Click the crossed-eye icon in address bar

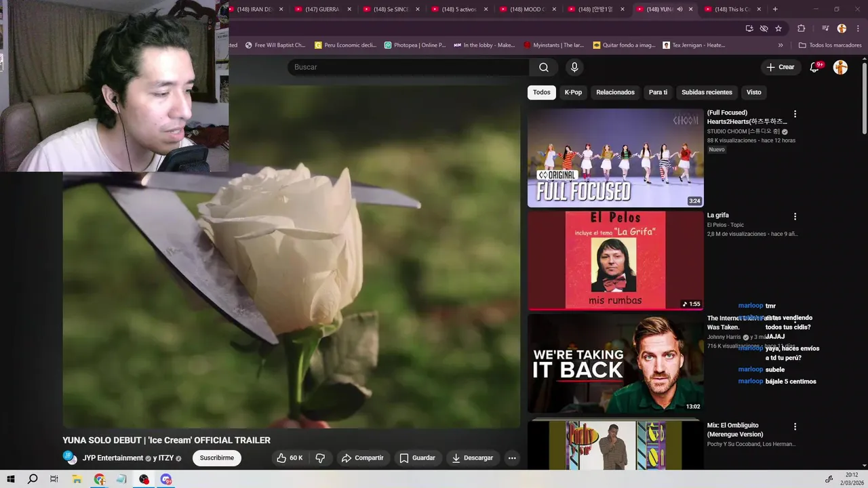(x=764, y=28)
